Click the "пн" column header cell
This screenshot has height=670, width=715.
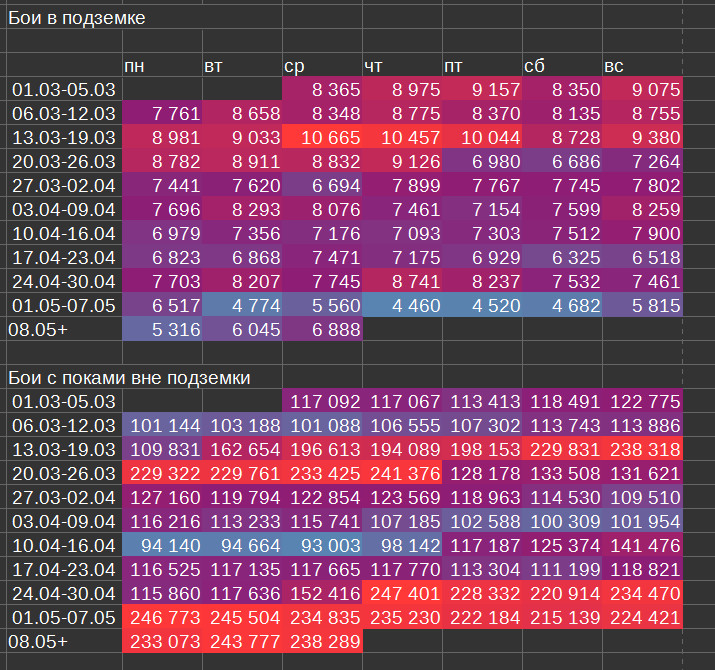[x=162, y=66]
